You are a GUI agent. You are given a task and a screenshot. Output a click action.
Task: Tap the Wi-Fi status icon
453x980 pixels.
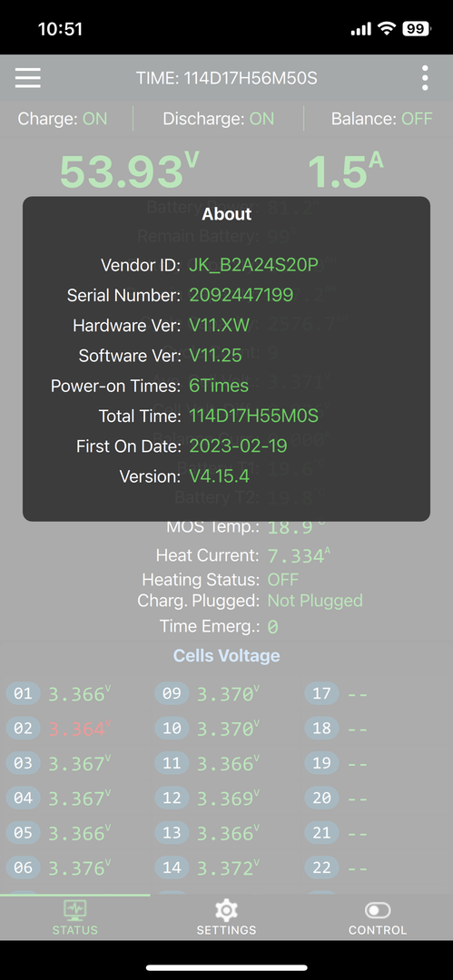[x=388, y=29]
